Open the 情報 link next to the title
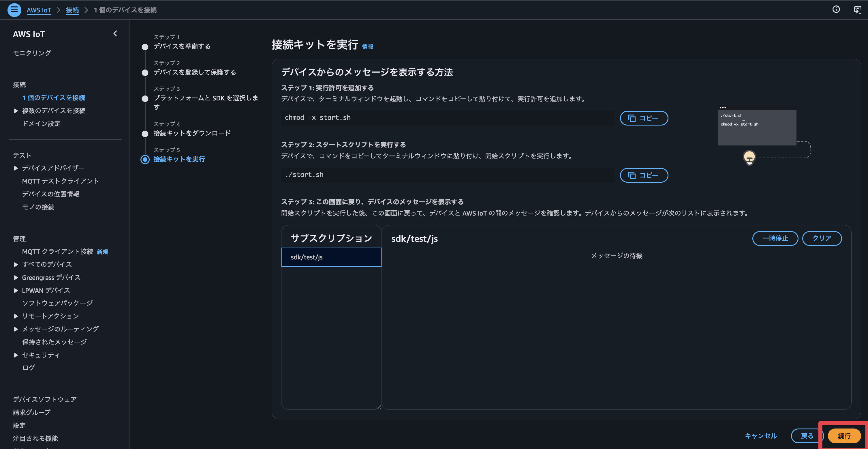 (367, 46)
